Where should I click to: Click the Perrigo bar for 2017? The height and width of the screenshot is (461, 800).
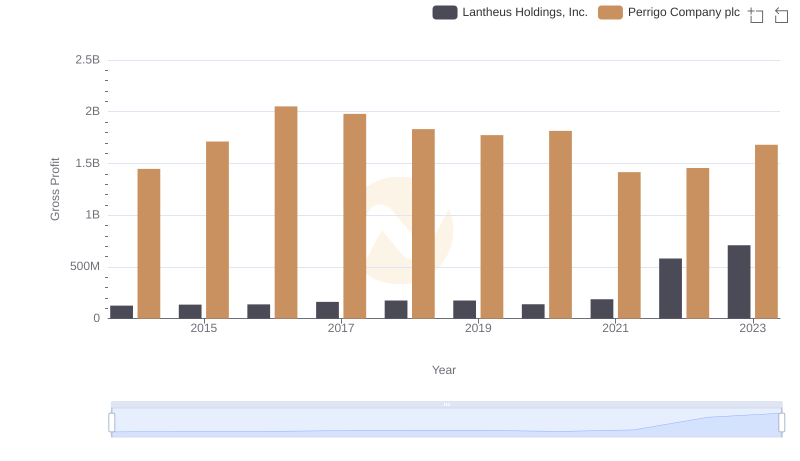(x=355, y=216)
